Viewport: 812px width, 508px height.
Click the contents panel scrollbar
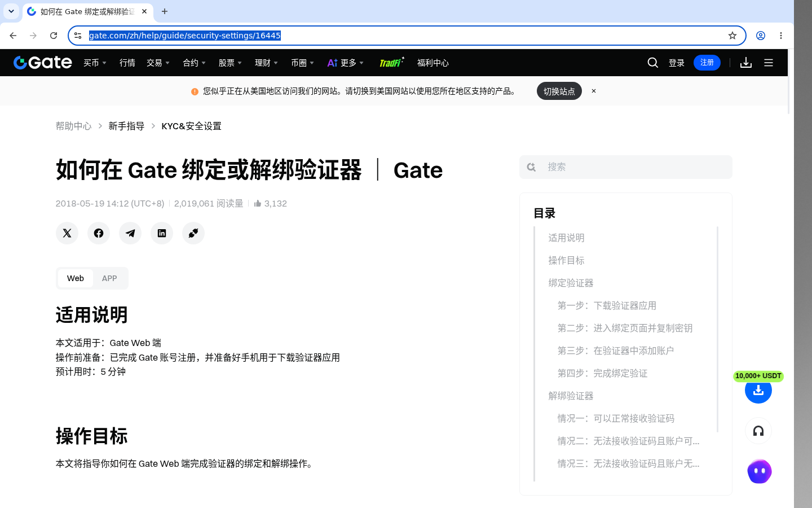click(717, 329)
